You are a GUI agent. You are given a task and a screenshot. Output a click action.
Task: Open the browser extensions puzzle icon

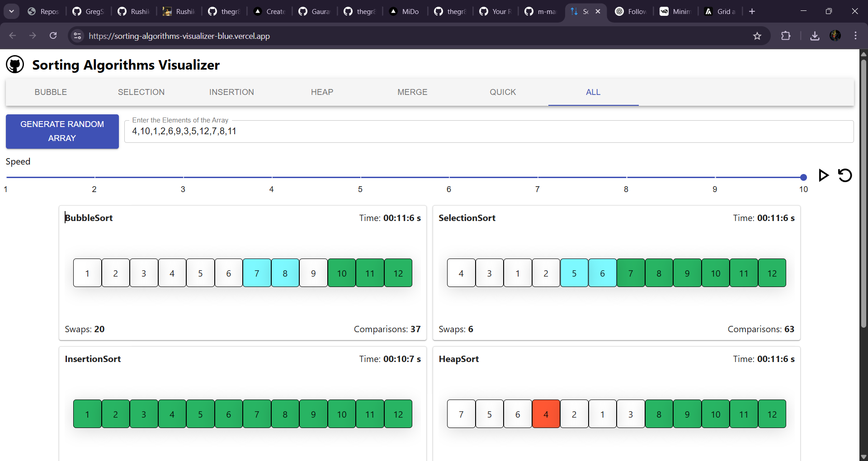click(x=786, y=36)
